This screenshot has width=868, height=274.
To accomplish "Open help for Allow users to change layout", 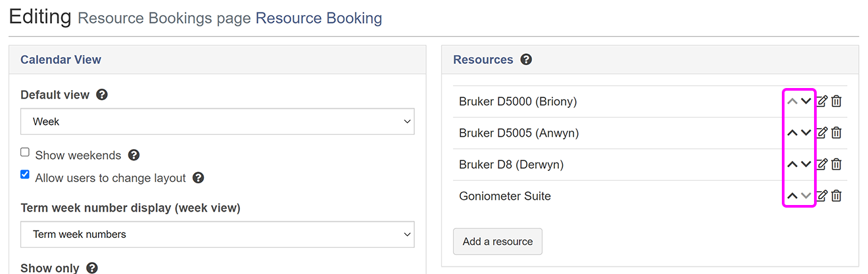I will [x=198, y=178].
